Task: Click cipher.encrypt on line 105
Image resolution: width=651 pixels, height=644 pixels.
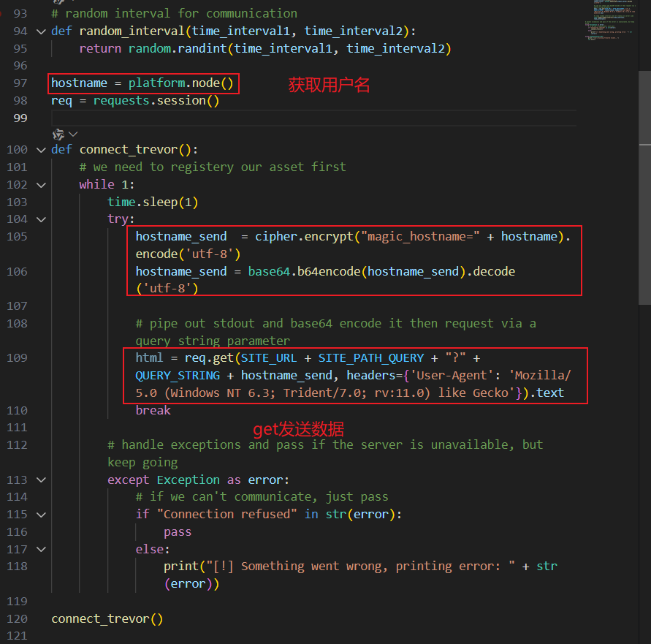Action: [x=303, y=236]
